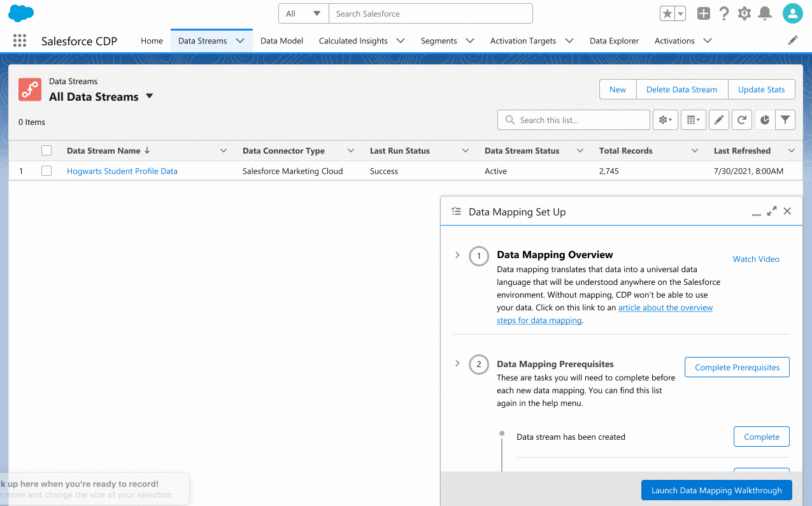
Task: Click the pencil icon to edit navigation
Action: click(x=793, y=40)
